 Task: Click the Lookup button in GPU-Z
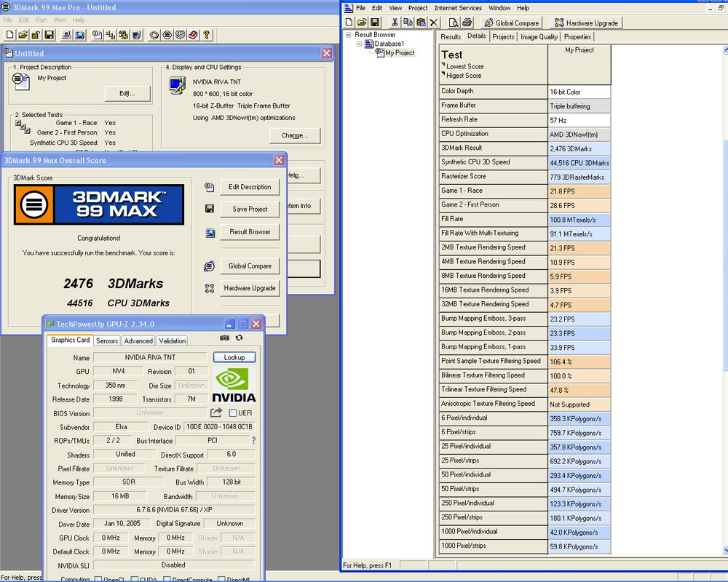coord(234,357)
